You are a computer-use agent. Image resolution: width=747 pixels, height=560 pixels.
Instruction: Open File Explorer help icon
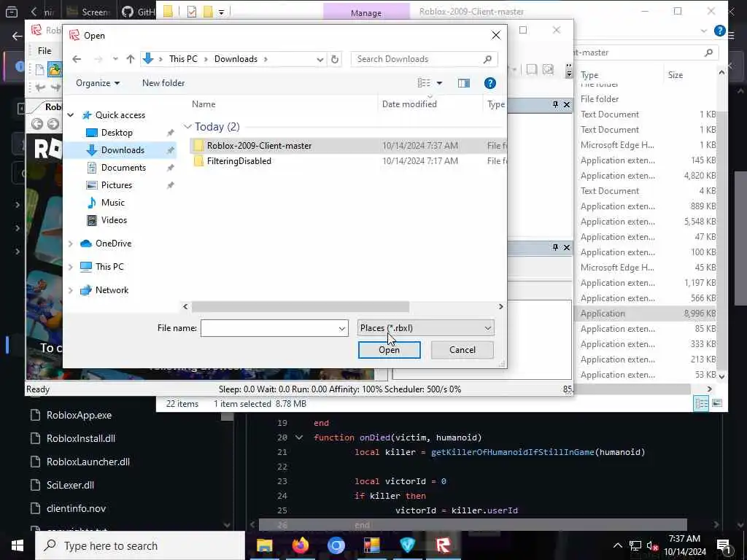coord(719,31)
